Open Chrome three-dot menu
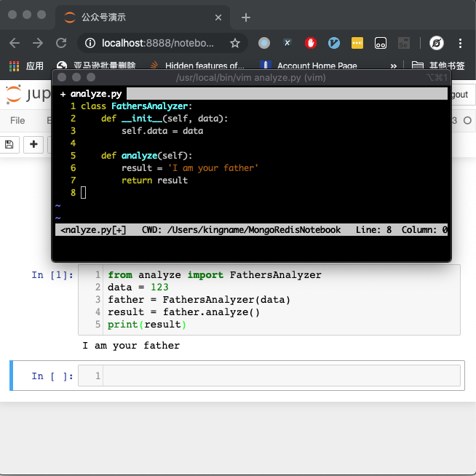Image resolution: width=476 pixels, height=476 pixels. point(460,43)
